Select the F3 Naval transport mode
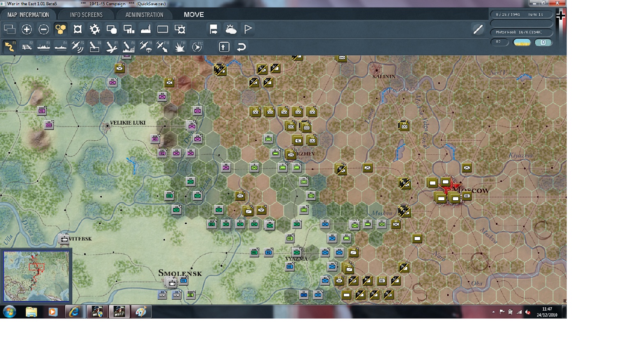Screen dimensions: 644x362 pyautogui.click(x=44, y=47)
